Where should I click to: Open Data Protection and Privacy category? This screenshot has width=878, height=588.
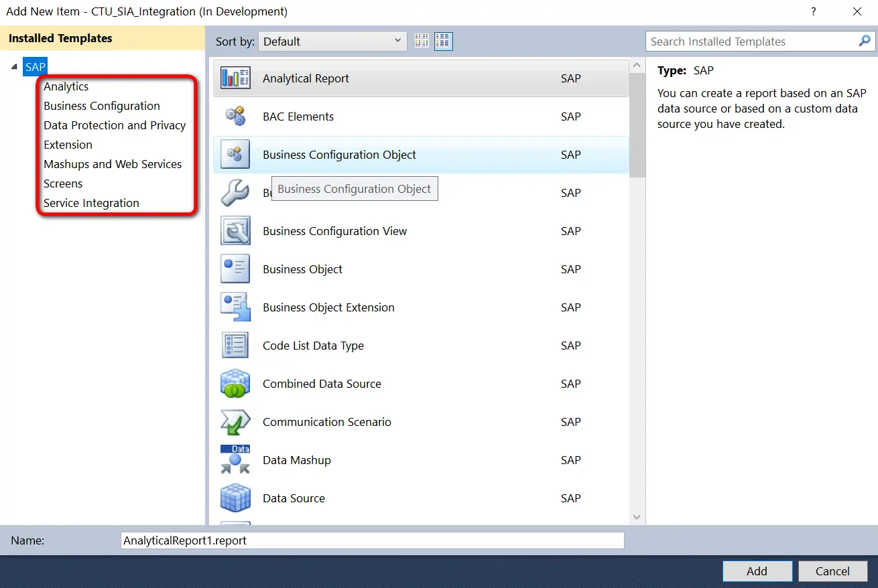coord(115,125)
